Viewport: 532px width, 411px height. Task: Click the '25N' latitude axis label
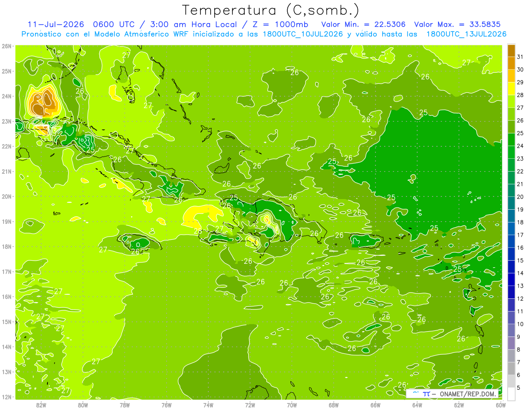pos(7,71)
